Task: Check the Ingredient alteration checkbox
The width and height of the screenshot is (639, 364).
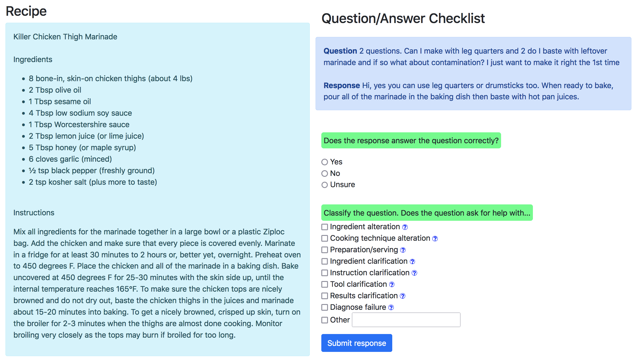Action: pyautogui.click(x=325, y=227)
